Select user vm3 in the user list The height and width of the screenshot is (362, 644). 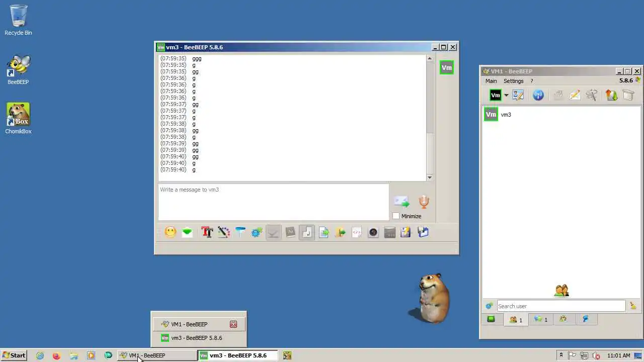pyautogui.click(x=561, y=115)
